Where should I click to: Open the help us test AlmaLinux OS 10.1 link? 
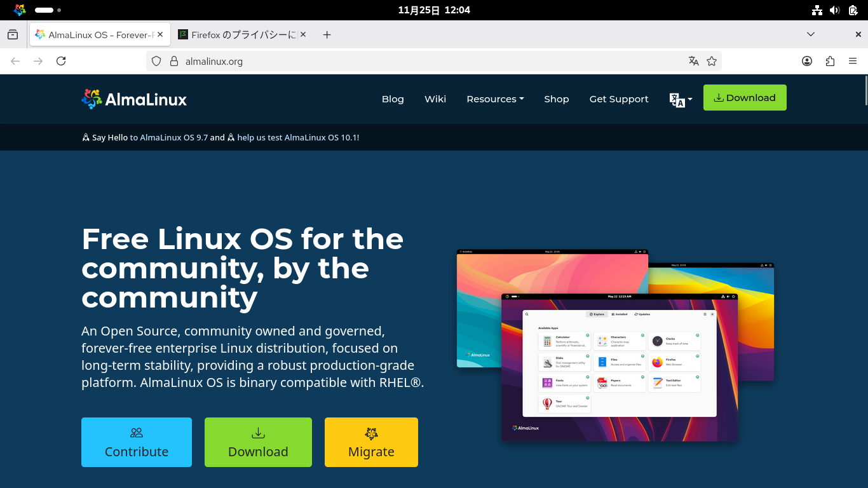pos(298,137)
